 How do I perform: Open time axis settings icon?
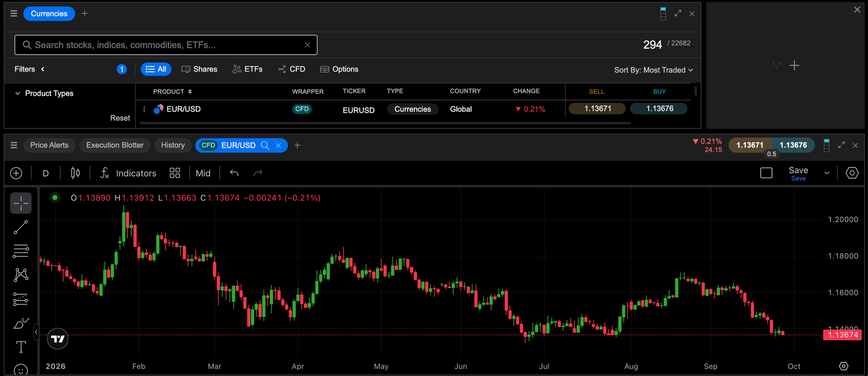(844, 366)
